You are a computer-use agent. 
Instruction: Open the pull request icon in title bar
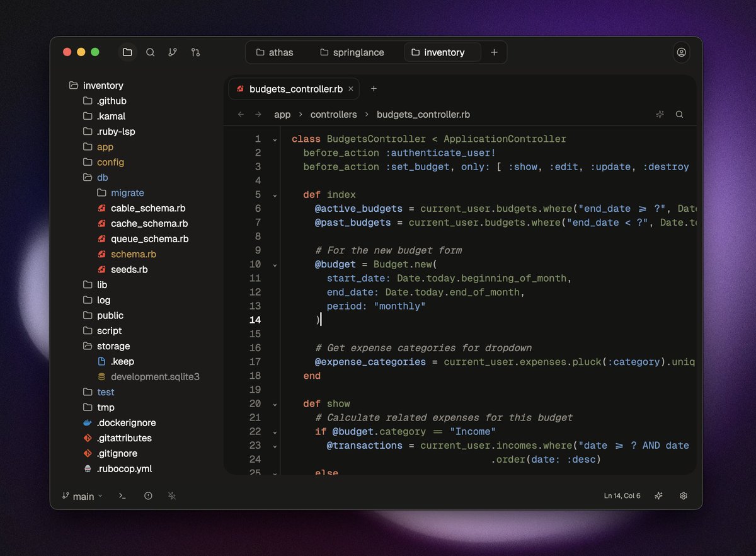[195, 52]
